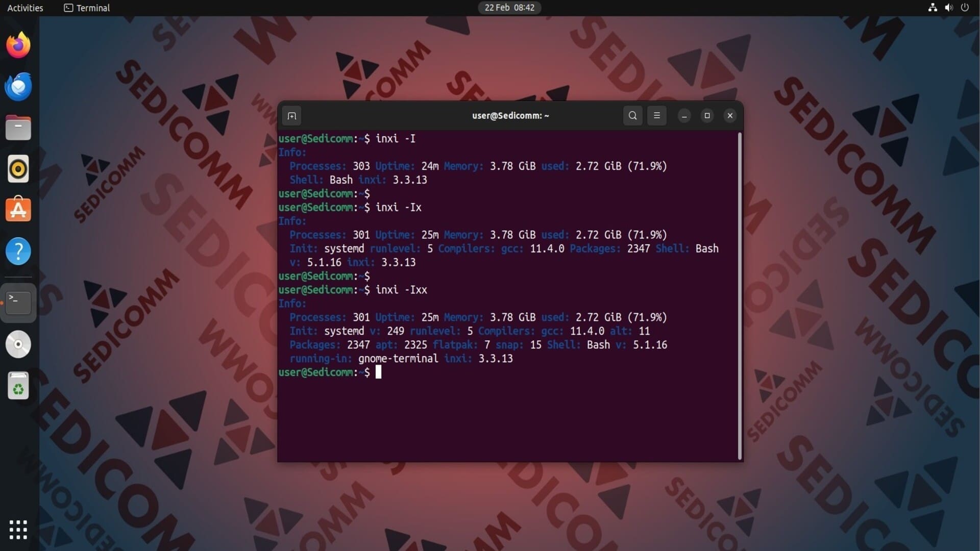Open the Files manager icon

[x=18, y=128]
